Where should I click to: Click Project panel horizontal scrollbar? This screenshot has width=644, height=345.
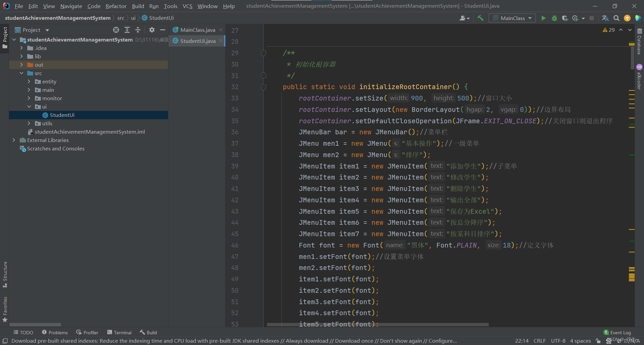click(35, 325)
